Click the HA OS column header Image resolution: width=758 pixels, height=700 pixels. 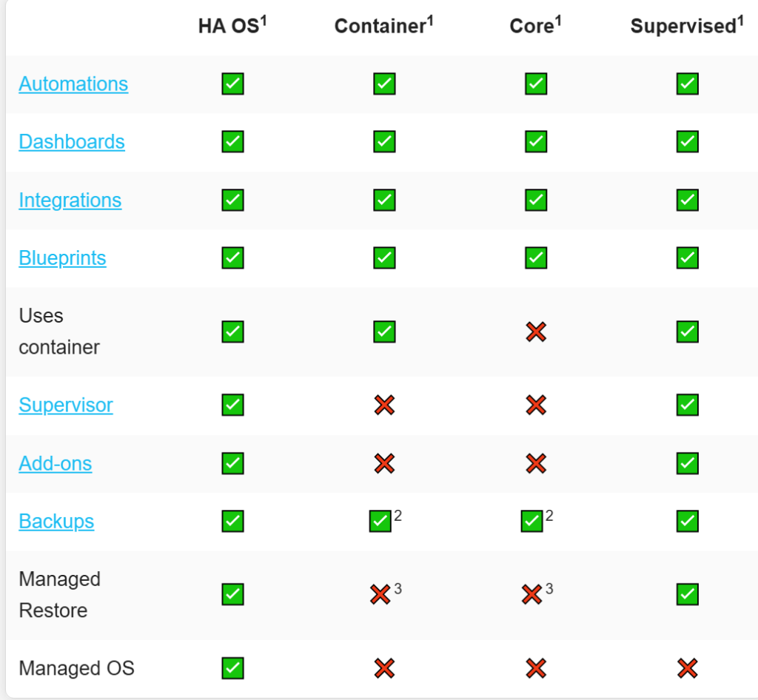pyautogui.click(x=232, y=26)
